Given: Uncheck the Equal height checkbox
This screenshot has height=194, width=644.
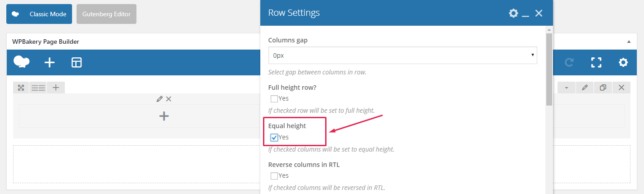Looking at the screenshot, I should click(274, 138).
